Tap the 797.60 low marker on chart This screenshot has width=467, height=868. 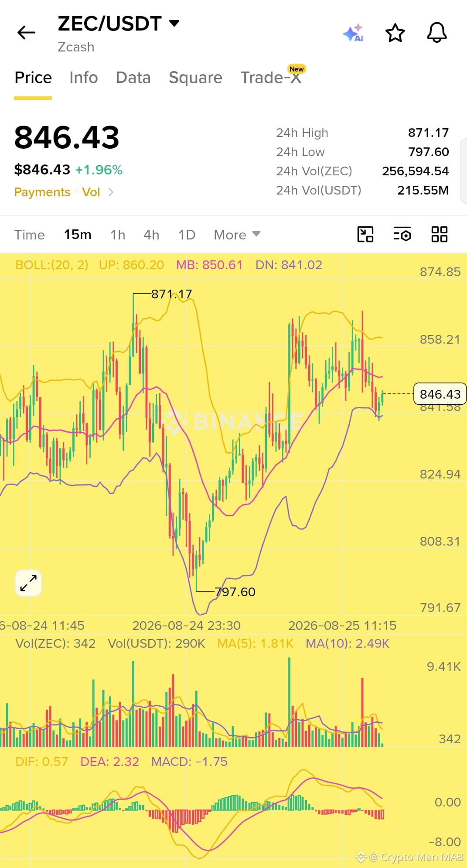coord(235,592)
